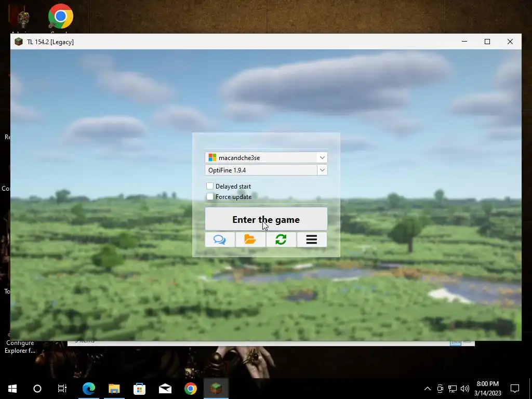Open the launcher chat/support speech-bubble button
This screenshot has height=399, width=532.
tap(220, 240)
